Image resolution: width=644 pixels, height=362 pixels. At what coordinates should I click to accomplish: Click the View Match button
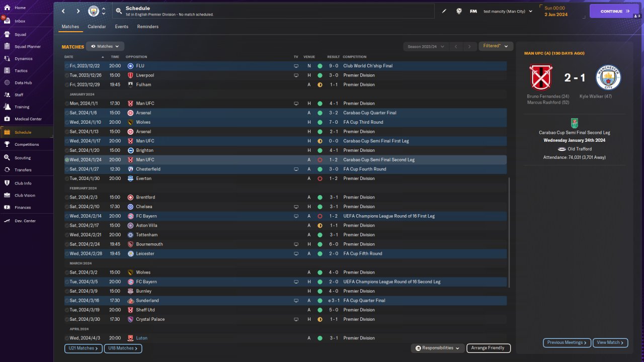pos(610,342)
